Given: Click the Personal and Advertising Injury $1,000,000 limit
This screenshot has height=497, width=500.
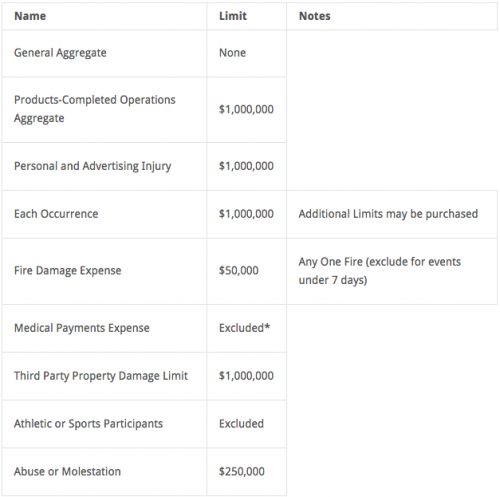Looking at the screenshot, I should point(246,166).
